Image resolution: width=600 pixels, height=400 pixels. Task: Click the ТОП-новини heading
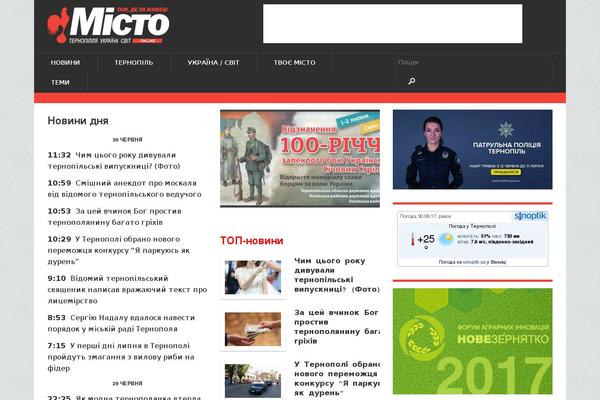(x=251, y=241)
